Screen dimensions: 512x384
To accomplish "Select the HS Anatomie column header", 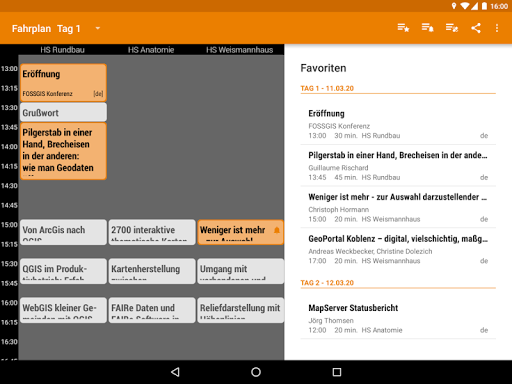I will pyautogui.click(x=151, y=50).
